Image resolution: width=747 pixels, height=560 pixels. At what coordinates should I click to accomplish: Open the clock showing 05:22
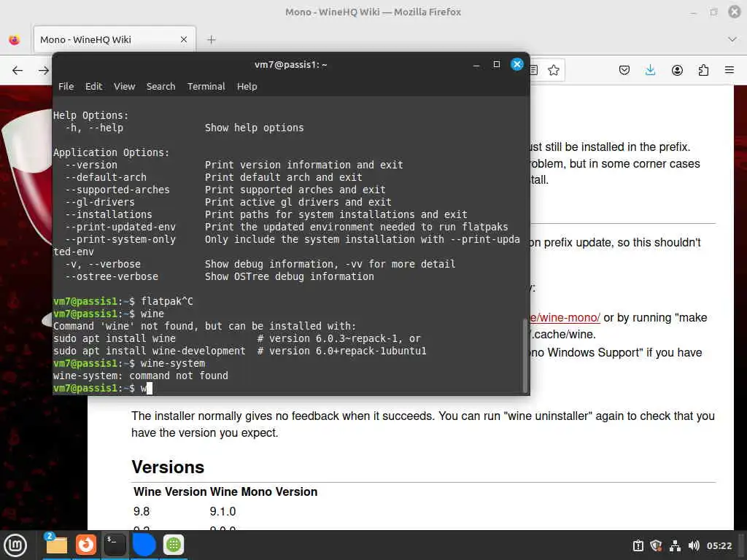[719, 545]
